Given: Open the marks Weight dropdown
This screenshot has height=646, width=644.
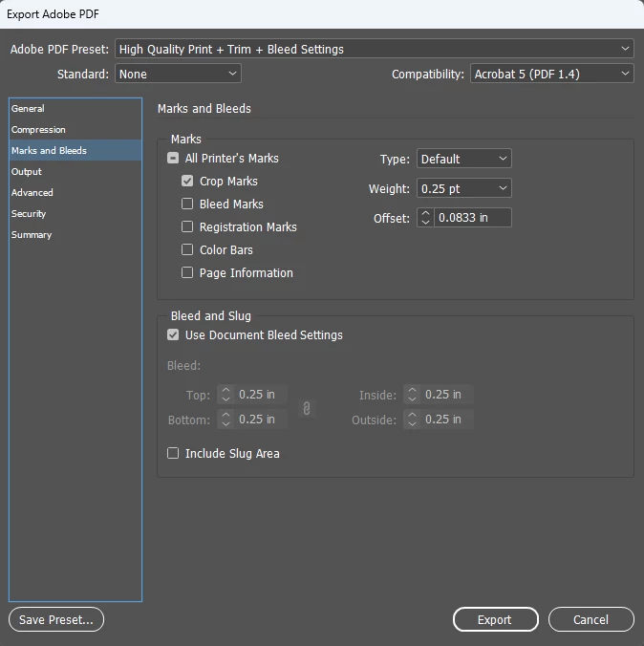Looking at the screenshot, I should (x=464, y=188).
